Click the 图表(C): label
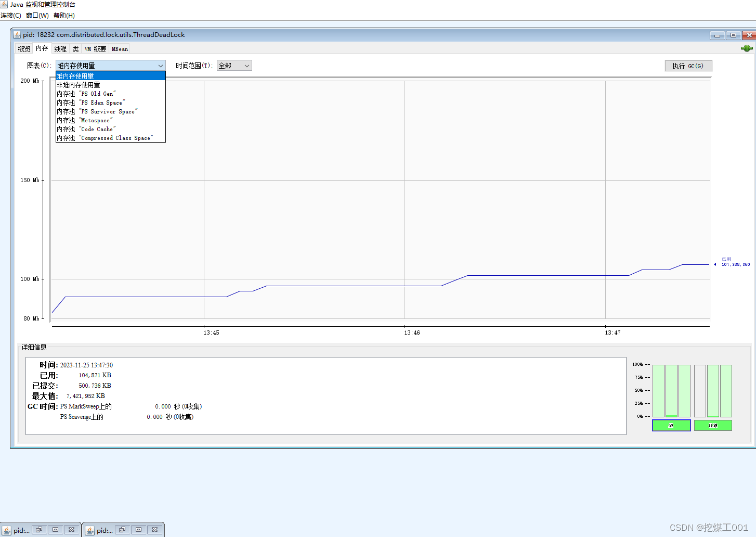The width and height of the screenshot is (756, 537). pos(39,66)
